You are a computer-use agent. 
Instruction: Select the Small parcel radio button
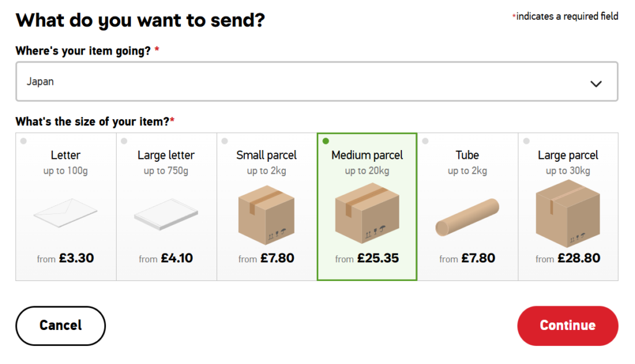click(224, 141)
